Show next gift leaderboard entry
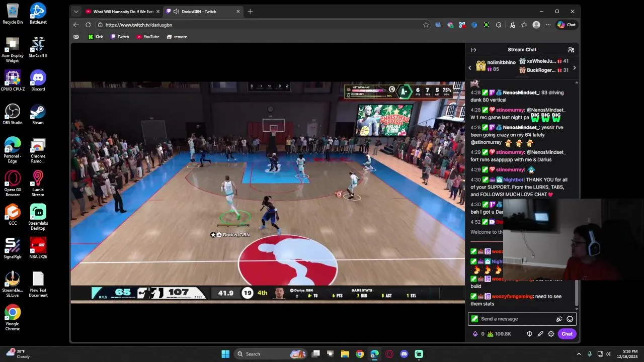This screenshot has height=362, width=644. (x=574, y=68)
